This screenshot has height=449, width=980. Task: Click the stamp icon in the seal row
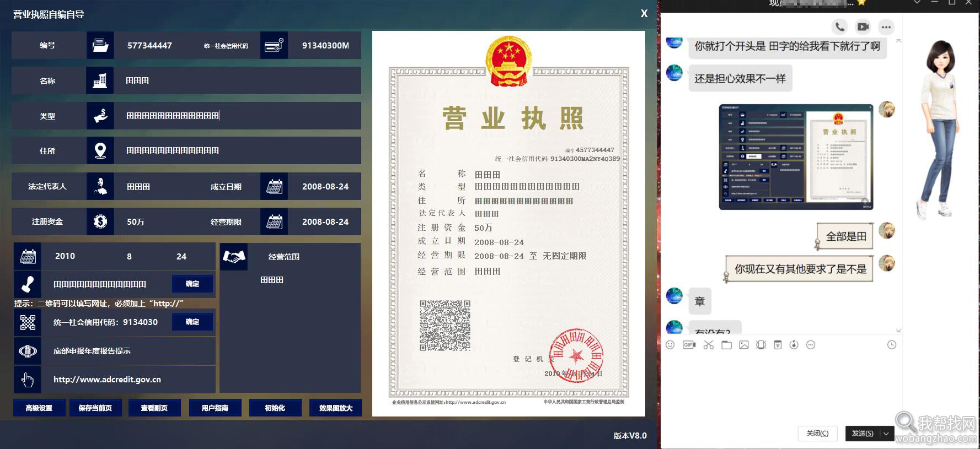click(28, 284)
